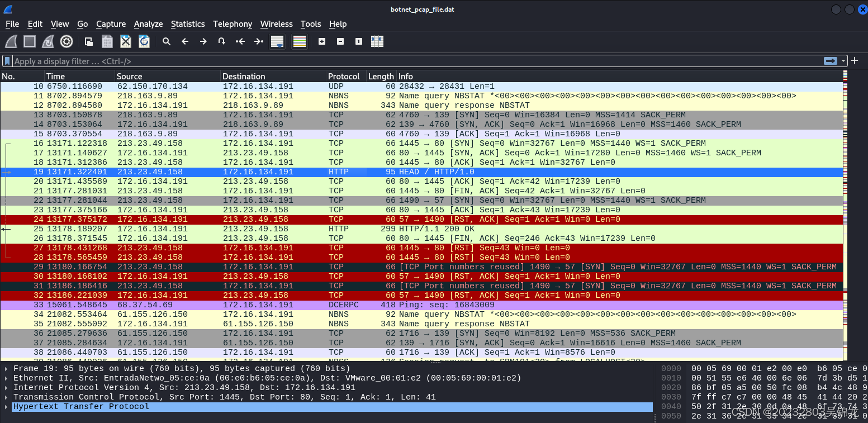868x423 pixels.
Task: Expand Internet Protocol Version 4 details
Action: 6,388
